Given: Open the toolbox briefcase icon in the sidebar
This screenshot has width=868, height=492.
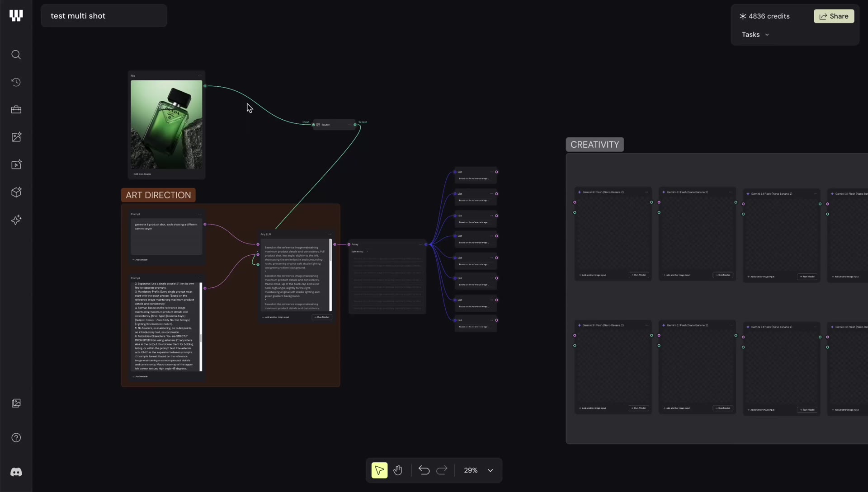Looking at the screenshot, I should [x=16, y=110].
